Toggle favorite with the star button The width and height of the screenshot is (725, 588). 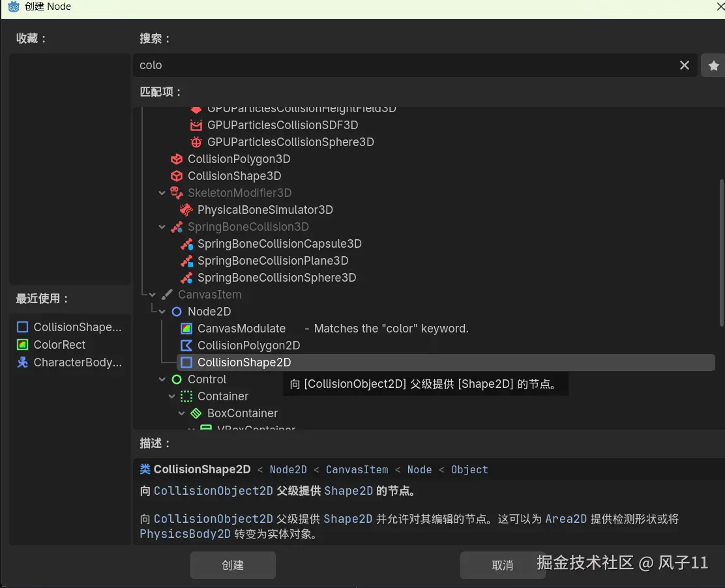[713, 66]
